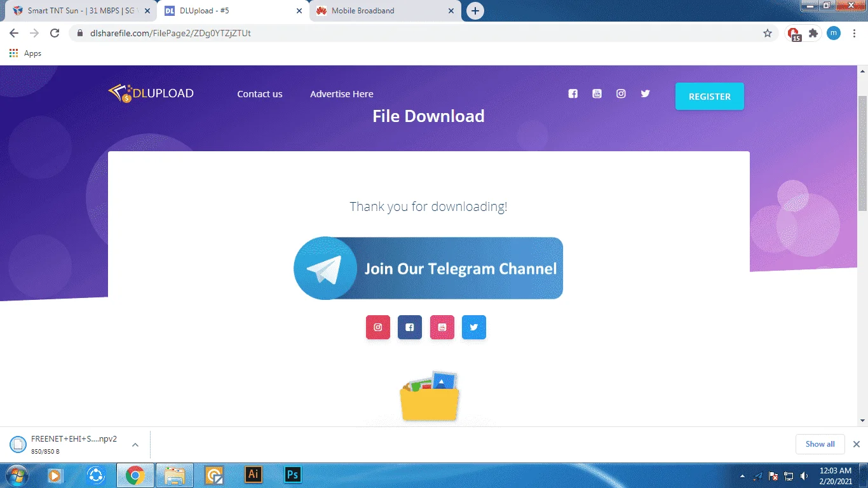Reload the page with refresh icon

click(x=55, y=33)
